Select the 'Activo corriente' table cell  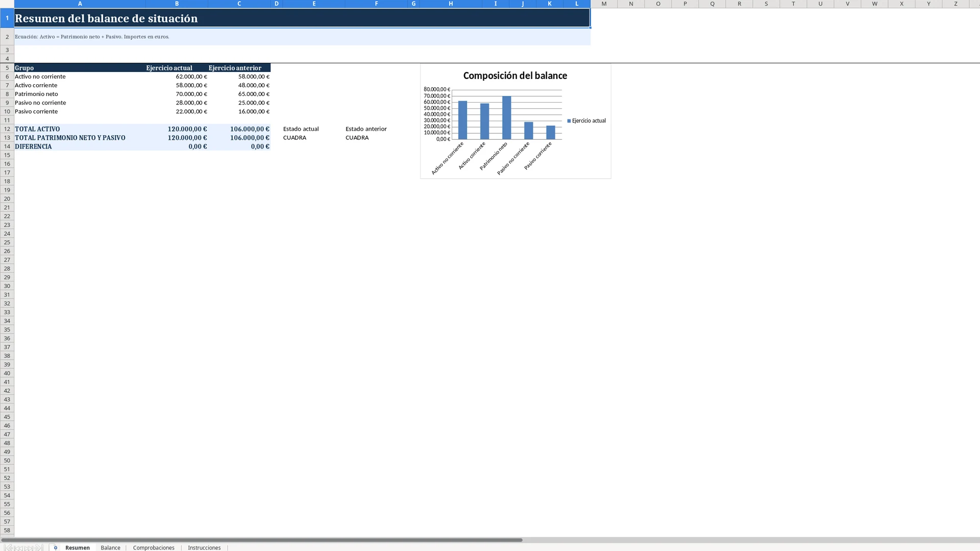(x=80, y=85)
